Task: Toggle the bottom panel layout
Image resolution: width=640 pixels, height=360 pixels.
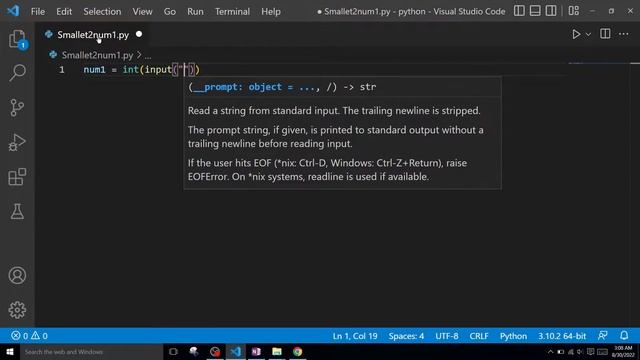Action: pyautogui.click(x=535, y=11)
